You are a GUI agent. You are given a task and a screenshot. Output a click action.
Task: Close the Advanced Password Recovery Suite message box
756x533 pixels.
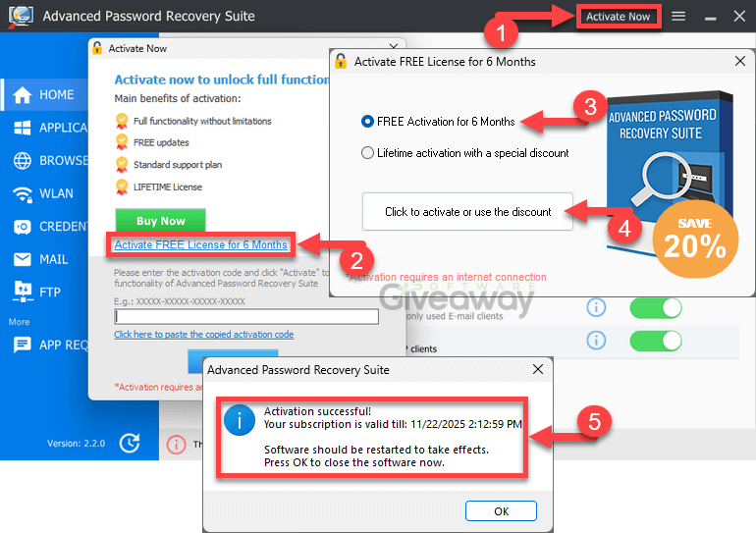(538, 369)
